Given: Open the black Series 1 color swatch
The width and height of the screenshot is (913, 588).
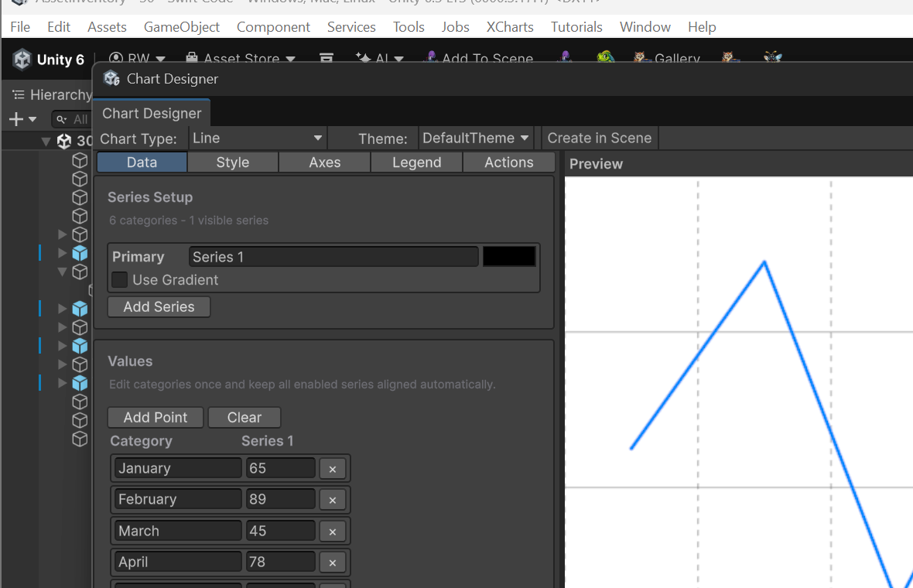Looking at the screenshot, I should pyautogui.click(x=509, y=257).
